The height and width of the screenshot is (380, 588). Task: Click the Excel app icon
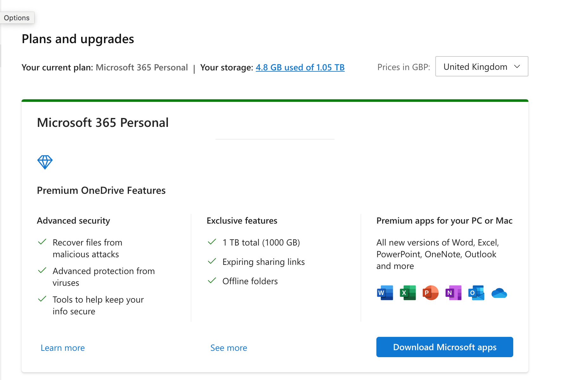pyautogui.click(x=408, y=293)
